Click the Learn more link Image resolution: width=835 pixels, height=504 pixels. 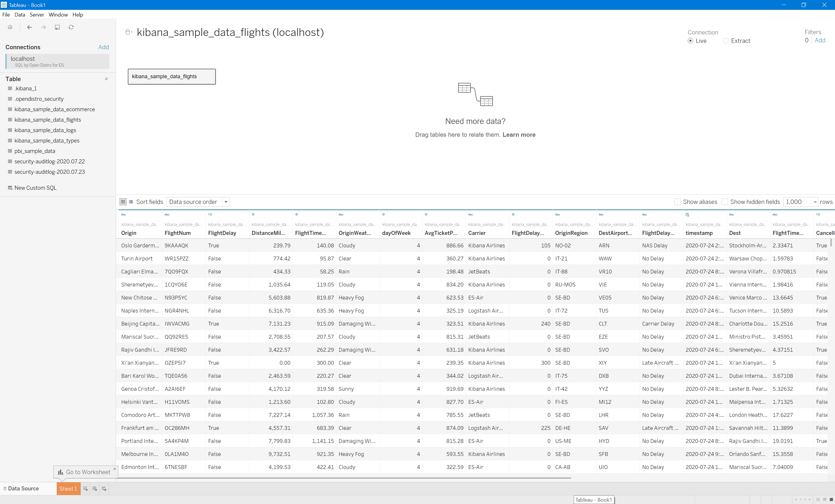519,135
